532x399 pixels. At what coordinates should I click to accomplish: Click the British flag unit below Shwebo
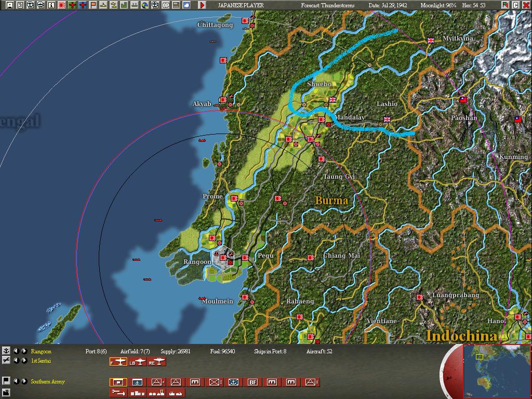[x=332, y=99]
